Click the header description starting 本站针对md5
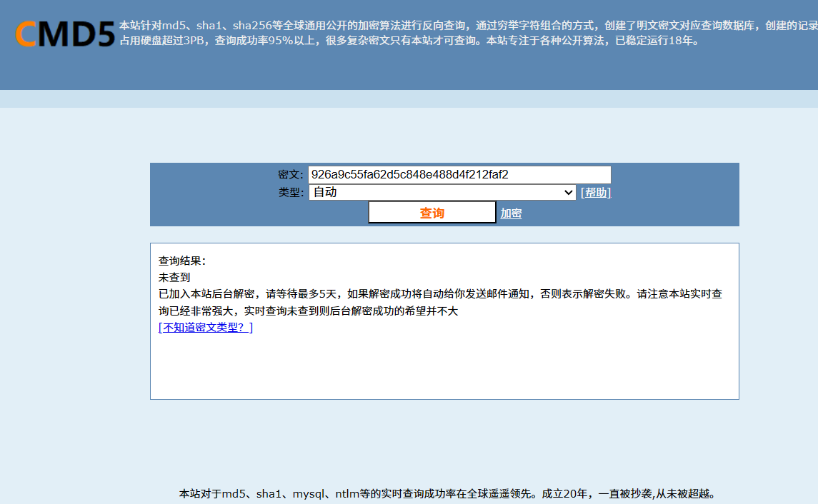 pyautogui.click(x=469, y=33)
